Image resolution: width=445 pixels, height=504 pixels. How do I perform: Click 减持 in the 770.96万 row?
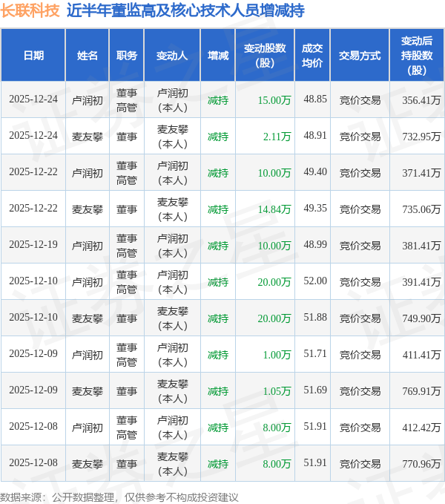218,464
